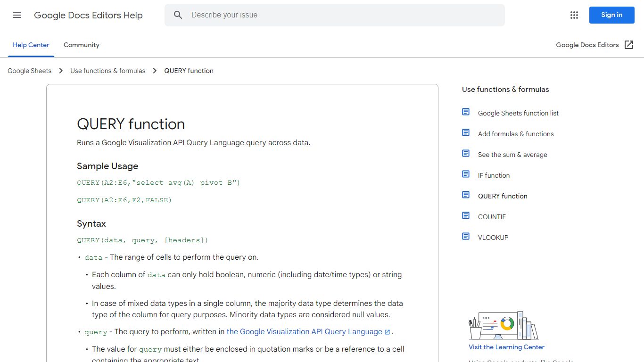Click document icon beside Add formulas & functions

pos(466,133)
